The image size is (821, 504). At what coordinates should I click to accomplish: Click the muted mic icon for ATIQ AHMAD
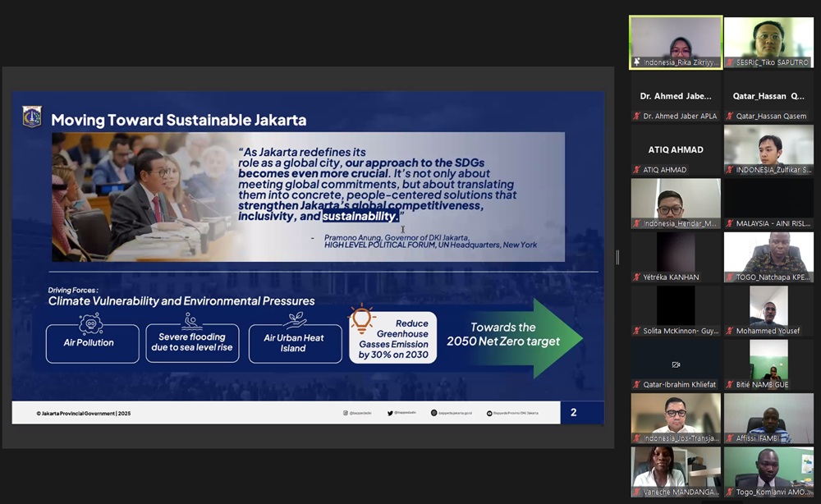click(637, 170)
